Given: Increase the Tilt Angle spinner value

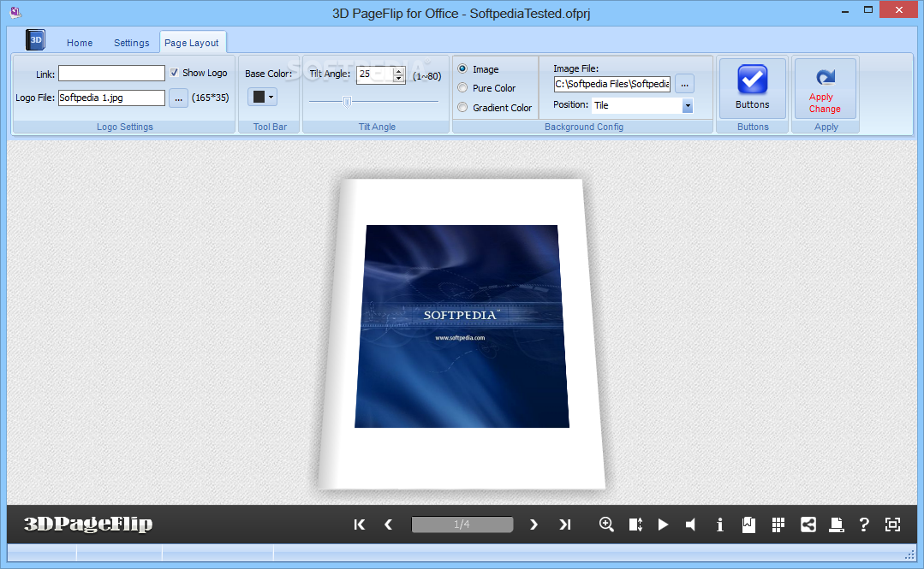Looking at the screenshot, I should pyautogui.click(x=399, y=71).
